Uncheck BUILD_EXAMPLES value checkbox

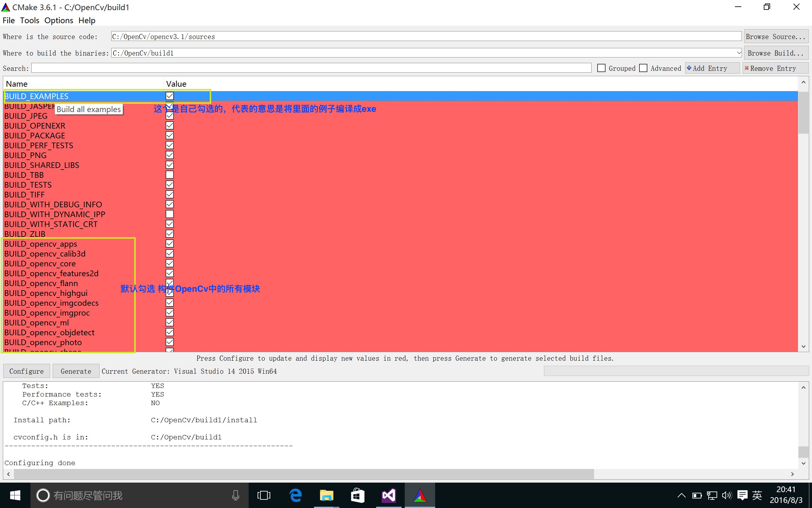point(170,96)
